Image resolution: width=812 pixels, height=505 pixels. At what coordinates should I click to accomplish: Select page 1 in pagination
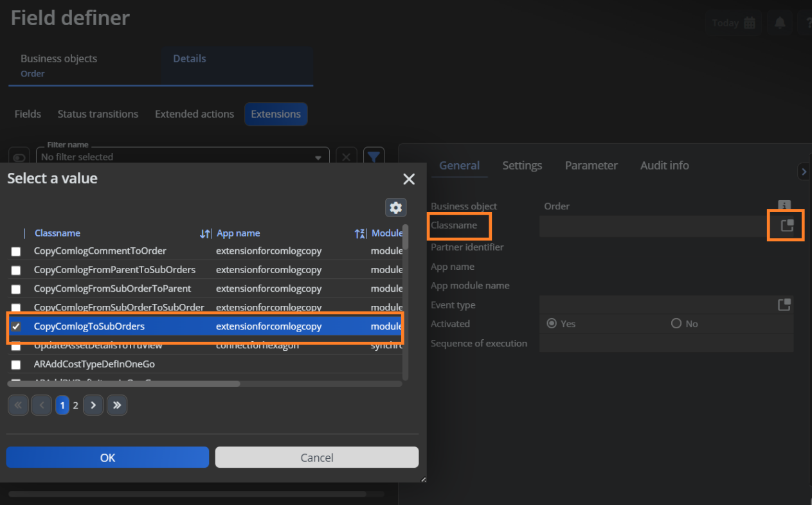click(x=62, y=405)
